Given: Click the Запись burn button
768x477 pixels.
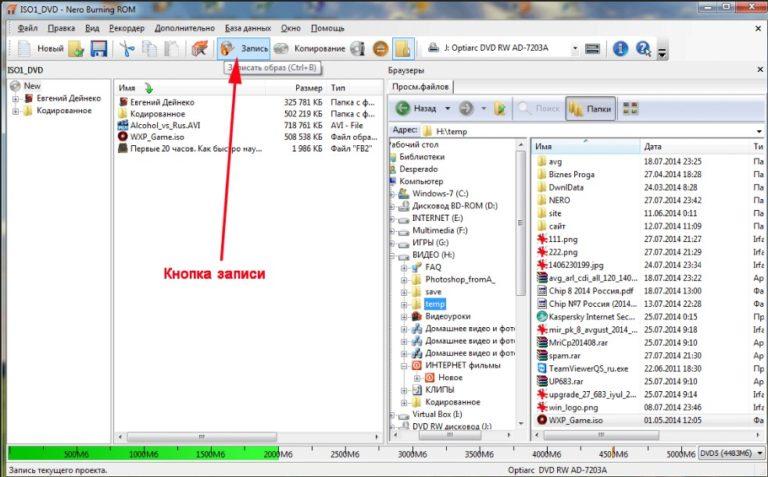Looking at the screenshot, I should point(243,48).
